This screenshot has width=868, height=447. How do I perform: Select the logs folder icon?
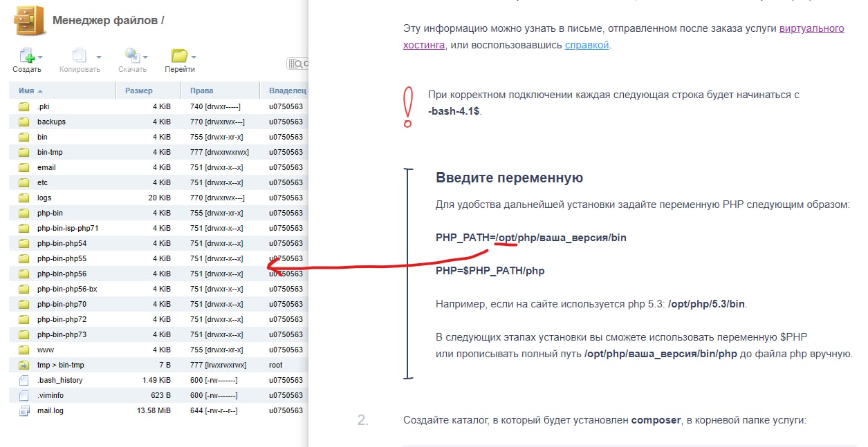24,198
